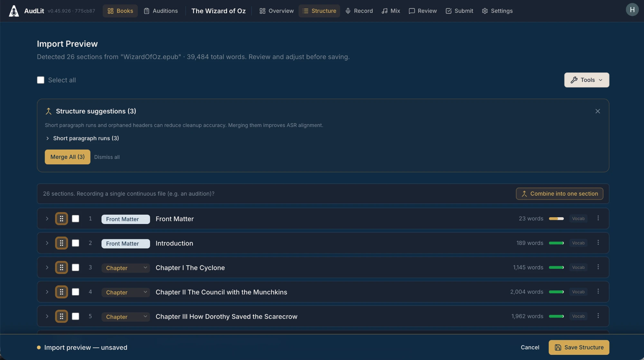Click drag handle icon for Introduction row
The width and height of the screenshot is (644, 360).
[x=62, y=243]
